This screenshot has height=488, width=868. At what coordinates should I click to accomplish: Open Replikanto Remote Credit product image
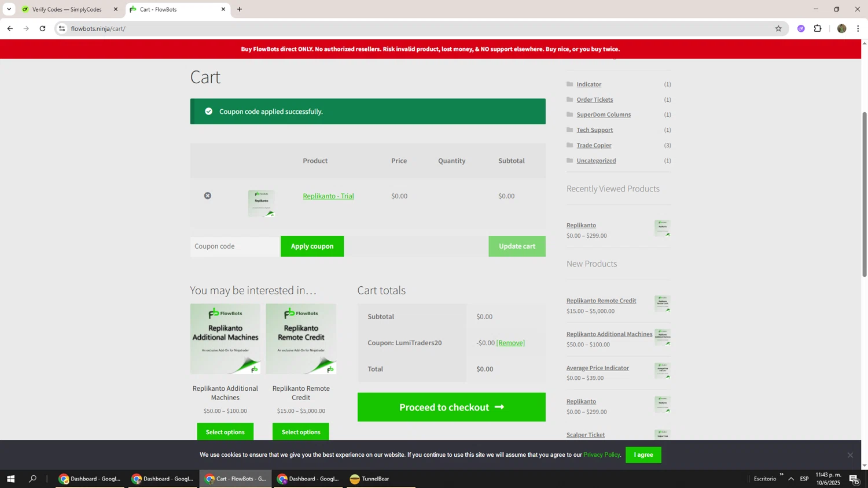301,339
